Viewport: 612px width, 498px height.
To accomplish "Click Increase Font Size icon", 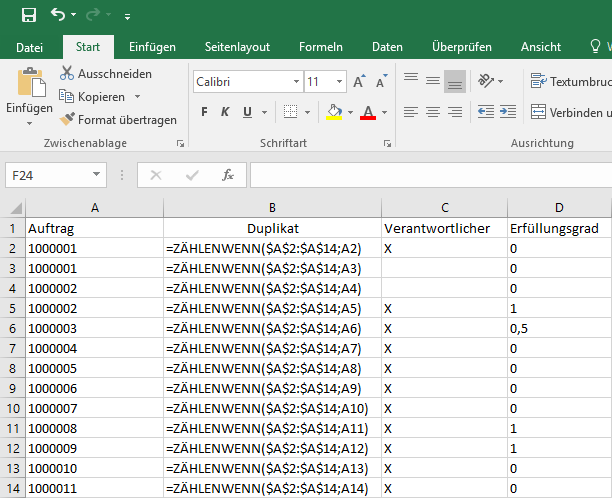I will (359, 81).
